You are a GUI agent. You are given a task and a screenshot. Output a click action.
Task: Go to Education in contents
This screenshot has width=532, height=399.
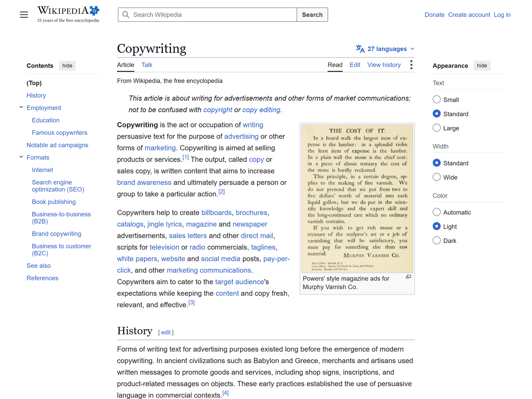pos(46,120)
